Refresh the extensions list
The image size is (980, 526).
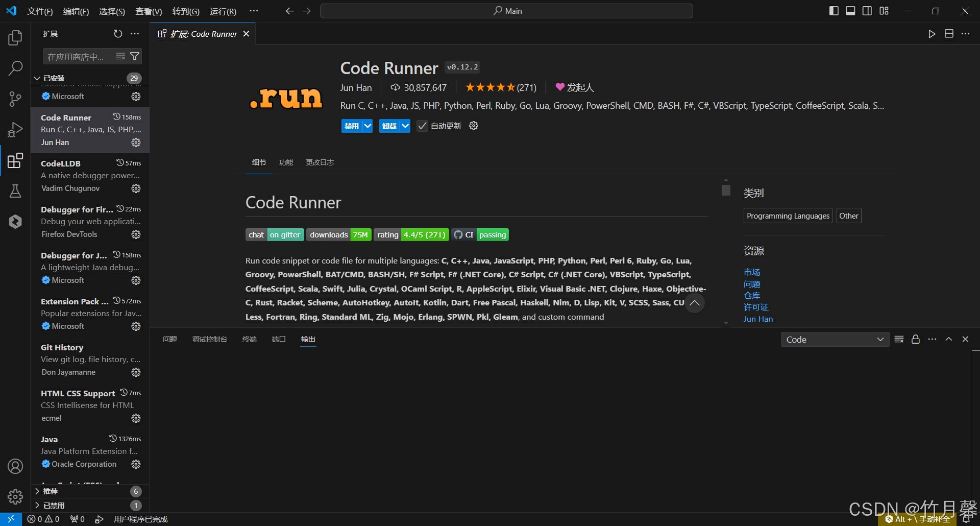[118, 34]
